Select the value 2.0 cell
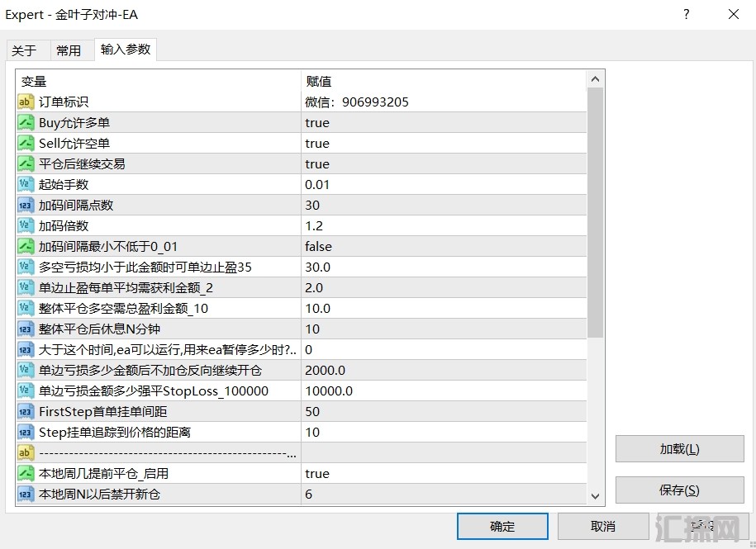Image resolution: width=756 pixels, height=549 pixels. pyautogui.click(x=444, y=287)
